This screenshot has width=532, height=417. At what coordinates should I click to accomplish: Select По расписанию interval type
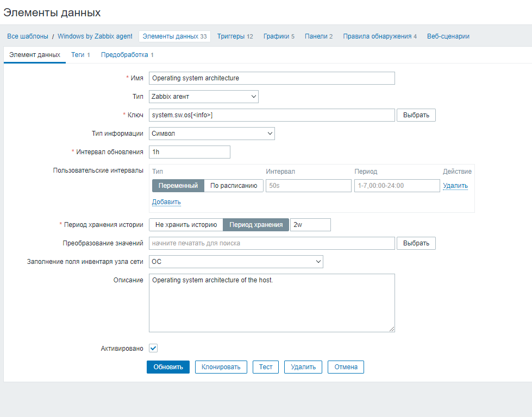tap(234, 186)
